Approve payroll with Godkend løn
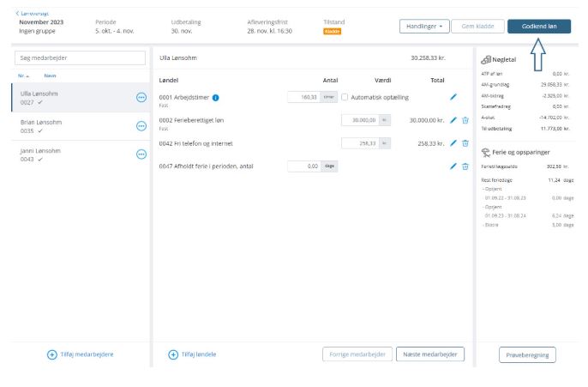 (538, 27)
